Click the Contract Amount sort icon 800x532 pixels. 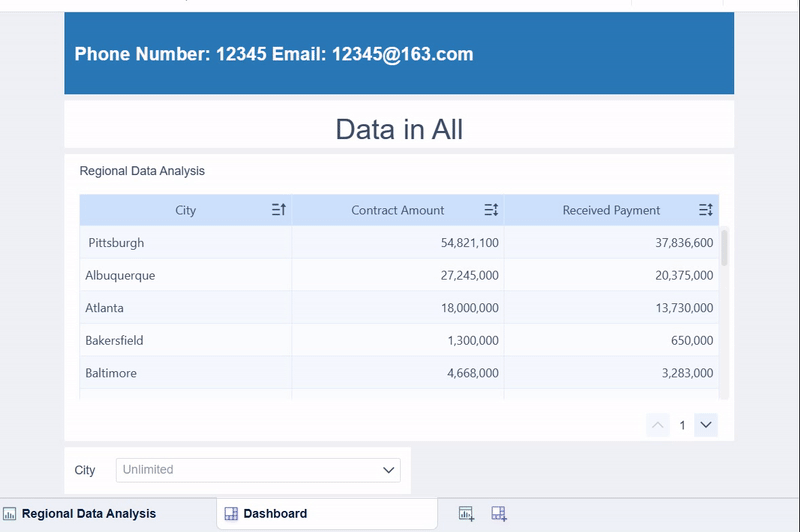pos(491,210)
